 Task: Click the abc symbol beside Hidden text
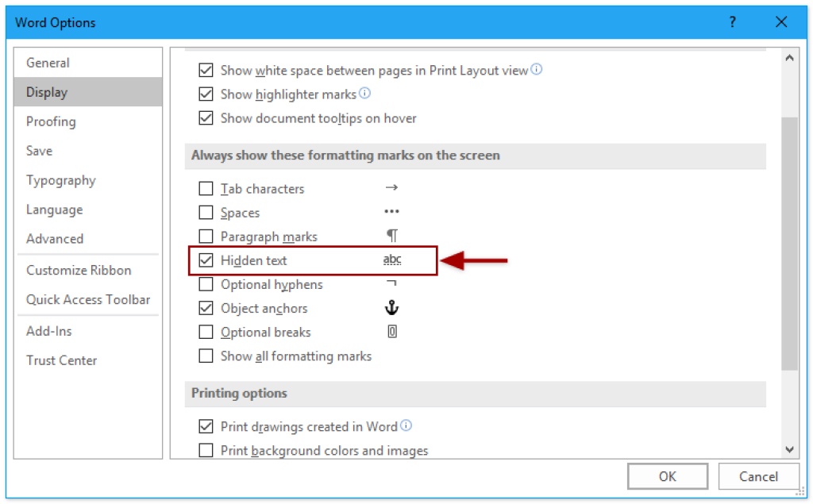tap(392, 260)
